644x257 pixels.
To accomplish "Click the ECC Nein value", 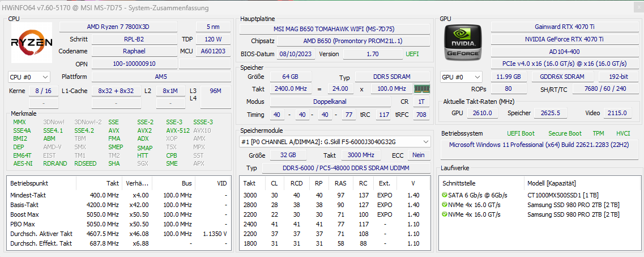I will [419, 155].
